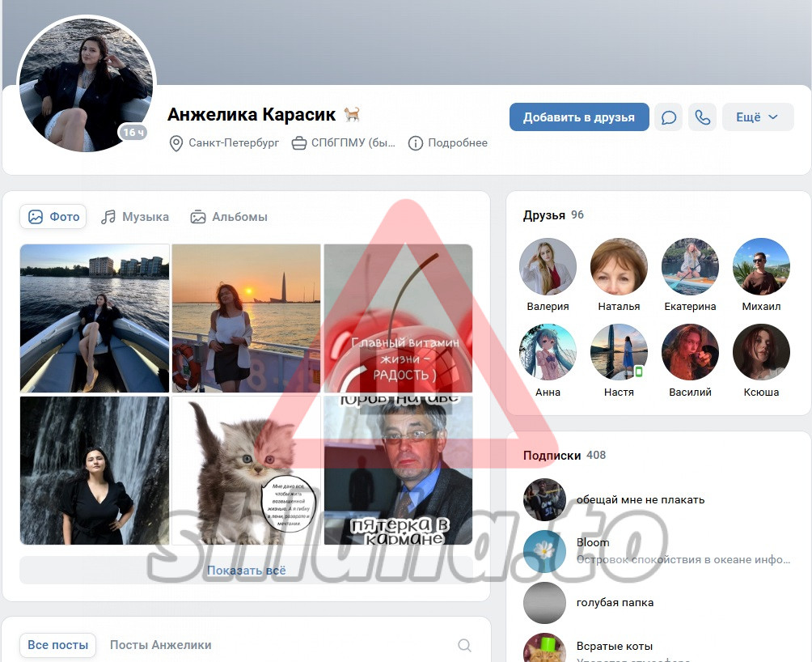Click Добавить в друзья button
Image resolution: width=812 pixels, height=662 pixels.
[x=579, y=117]
